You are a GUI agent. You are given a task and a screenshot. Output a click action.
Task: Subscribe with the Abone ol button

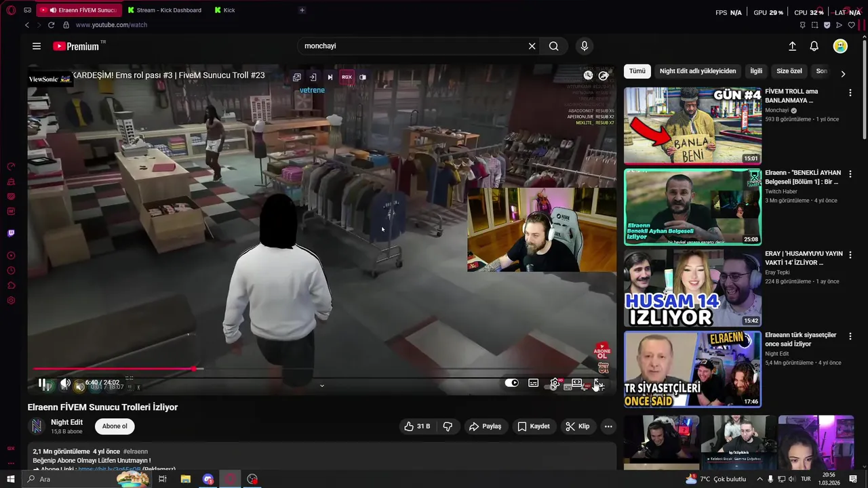115,426
